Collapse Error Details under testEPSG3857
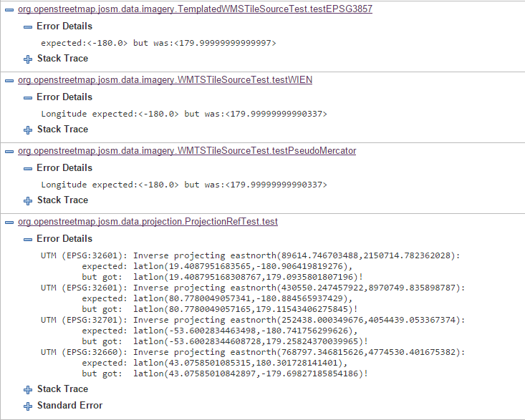 pyautogui.click(x=28, y=26)
